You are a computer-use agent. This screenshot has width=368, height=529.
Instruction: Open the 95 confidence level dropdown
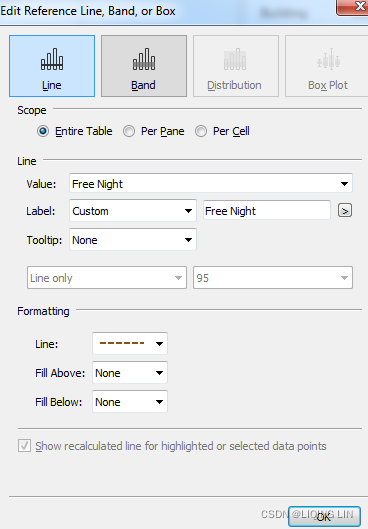click(x=273, y=278)
